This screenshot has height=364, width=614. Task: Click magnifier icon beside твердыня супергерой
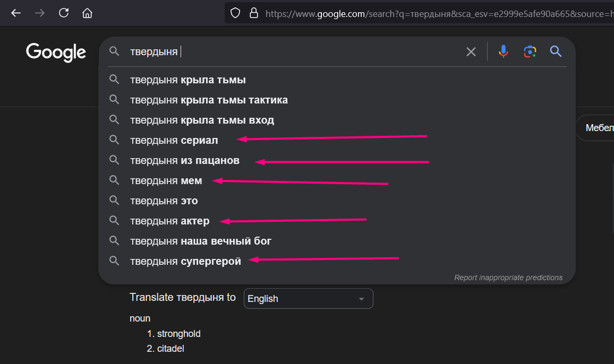click(x=114, y=261)
